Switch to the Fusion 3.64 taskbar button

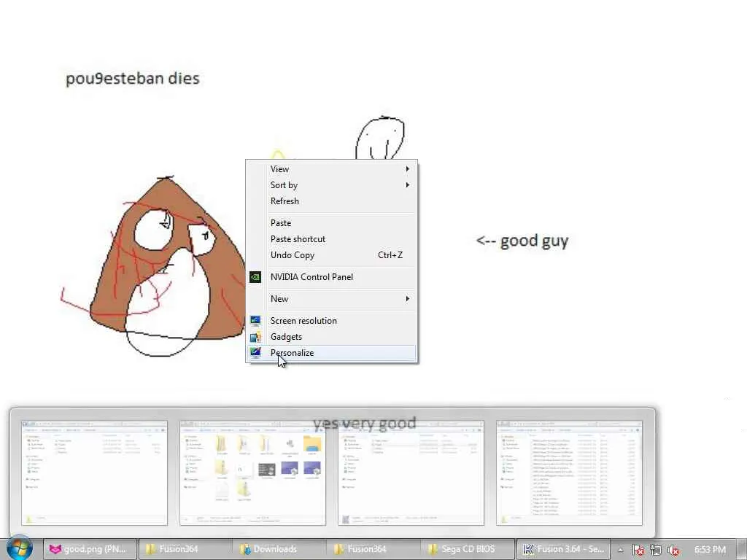[563, 549]
